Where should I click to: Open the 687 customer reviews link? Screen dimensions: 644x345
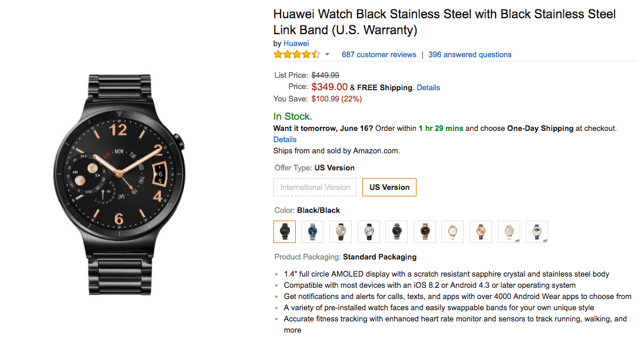[x=379, y=55]
